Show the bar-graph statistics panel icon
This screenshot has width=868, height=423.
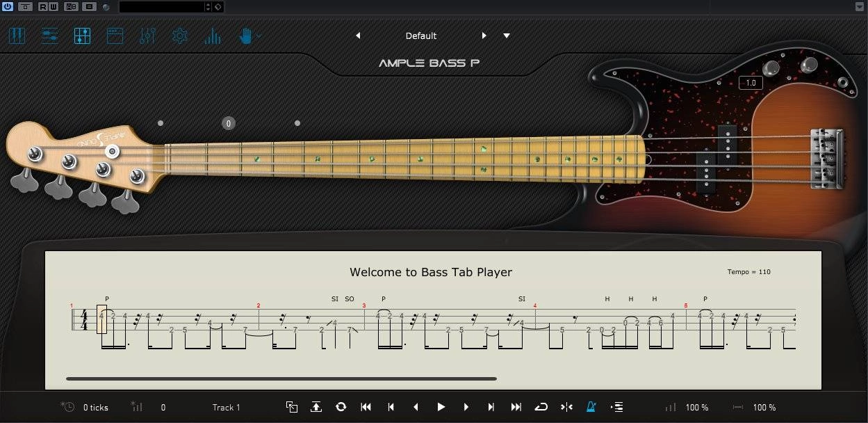(x=213, y=35)
